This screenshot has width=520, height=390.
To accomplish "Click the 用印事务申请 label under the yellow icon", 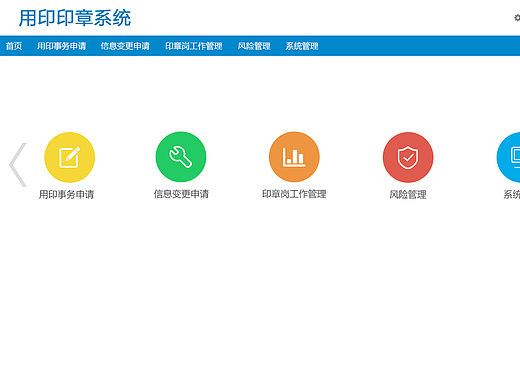I will 66,194.
